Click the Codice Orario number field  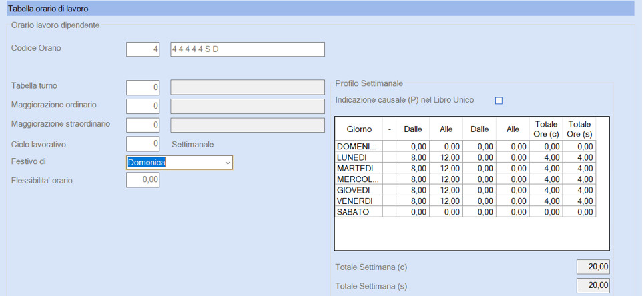point(143,49)
